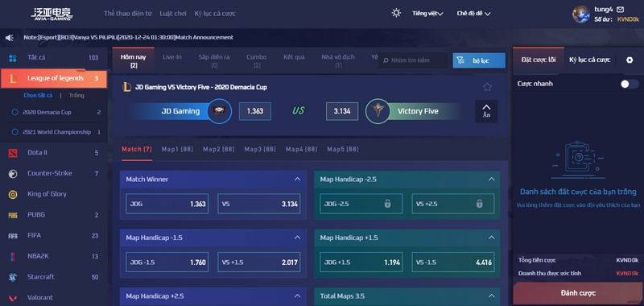The image size is (644, 306).
Task: Collapse the Match Winner section
Action: tap(297, 179)
